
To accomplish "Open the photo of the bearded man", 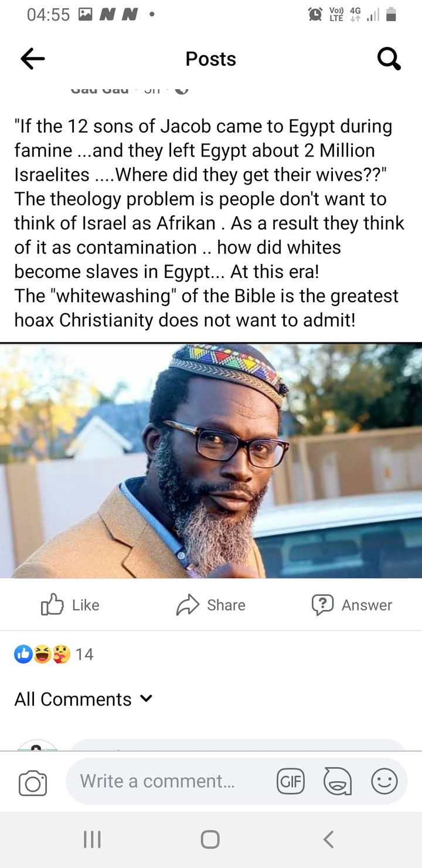I will click(x=211, y=460).
